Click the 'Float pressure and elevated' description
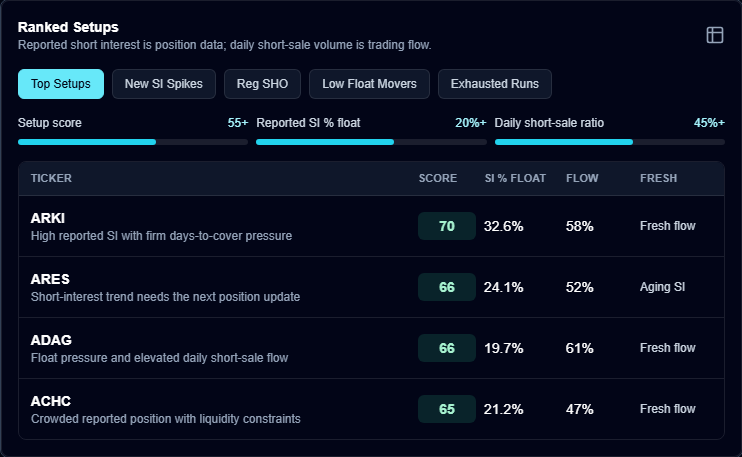Viewport: 742px width, 457px height. coord(159,358)
